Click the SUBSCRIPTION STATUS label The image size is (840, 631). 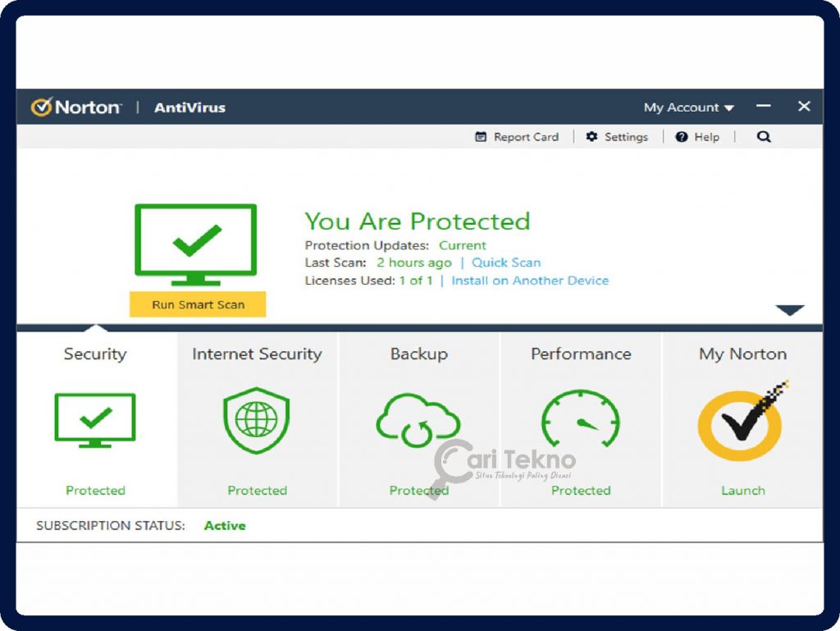(x=111, y=525)
